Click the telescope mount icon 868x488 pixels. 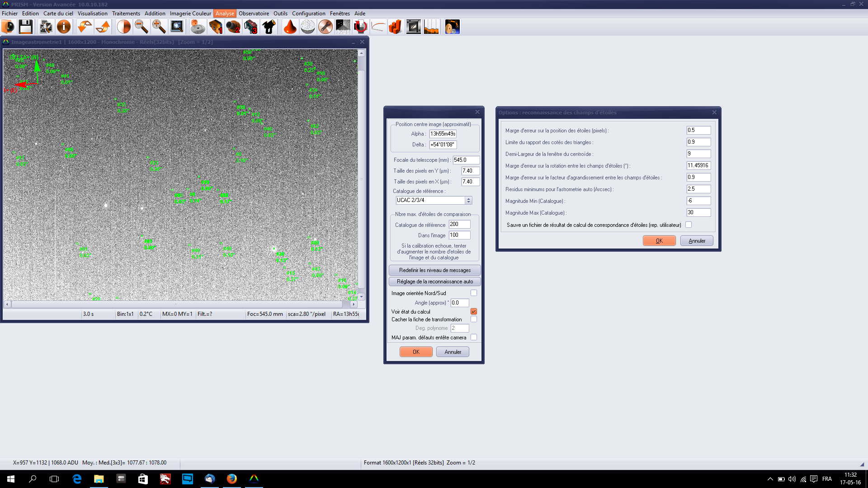click(269, 27)
